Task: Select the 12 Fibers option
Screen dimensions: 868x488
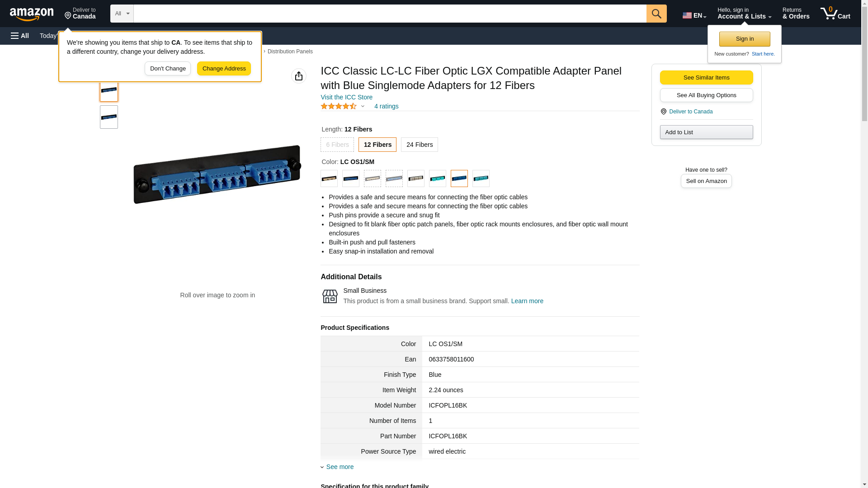Action: [377, 145]
